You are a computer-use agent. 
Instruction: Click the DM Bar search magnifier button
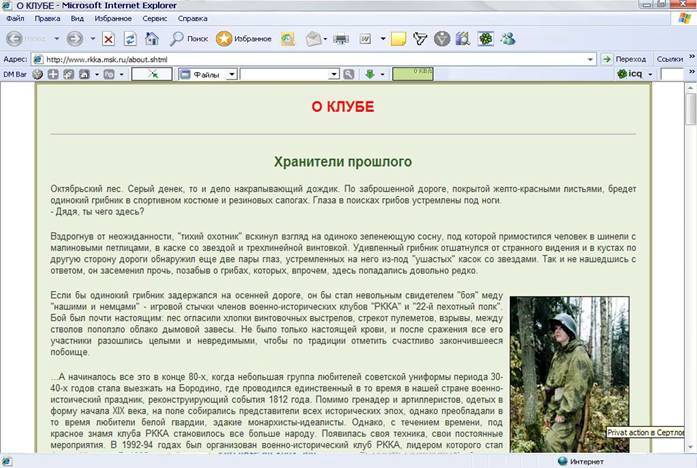click(x=349, y=74)
